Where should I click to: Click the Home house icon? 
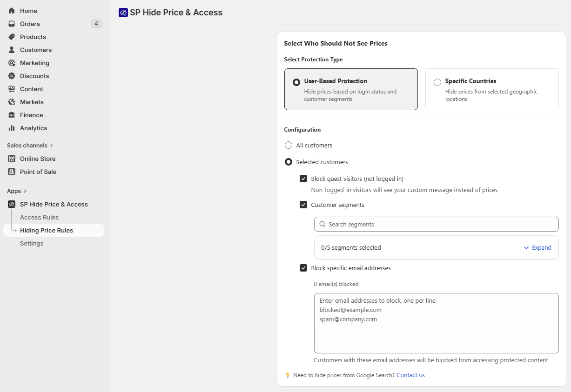tap(12, 11)
